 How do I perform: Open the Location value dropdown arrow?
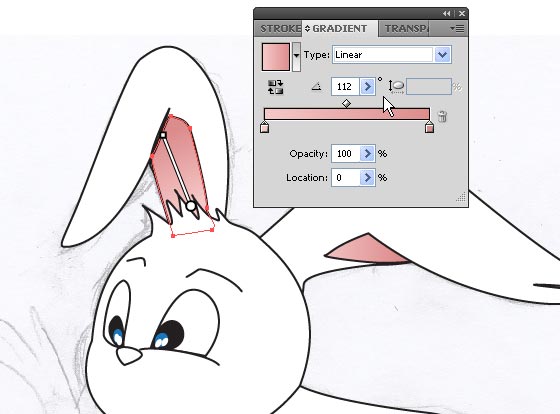pos(368,178)
